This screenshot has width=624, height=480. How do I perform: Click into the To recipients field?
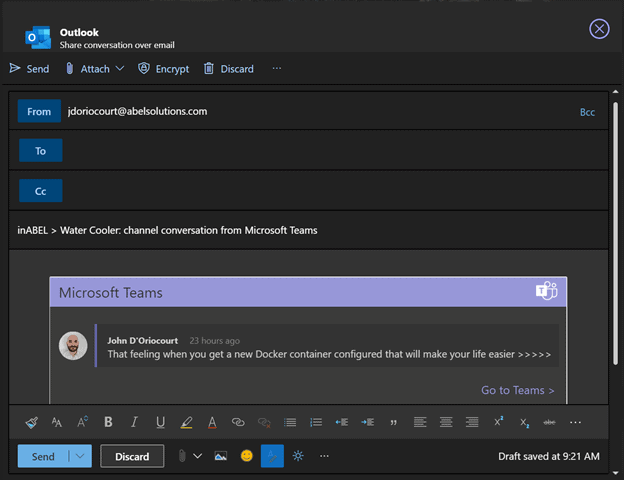click(334, 150)
